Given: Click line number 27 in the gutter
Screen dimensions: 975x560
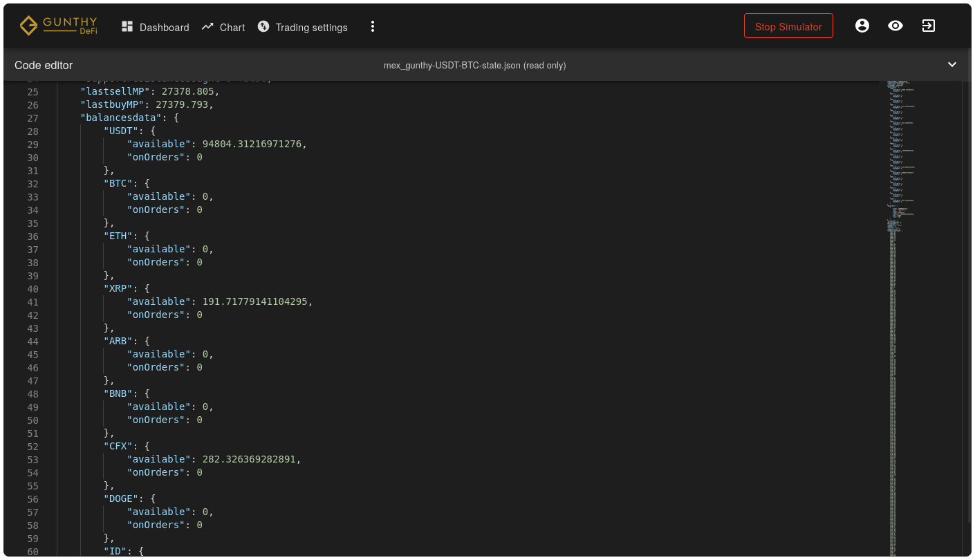Looking at the screenshot, I should pyautogui.click(x=32, y=118).
